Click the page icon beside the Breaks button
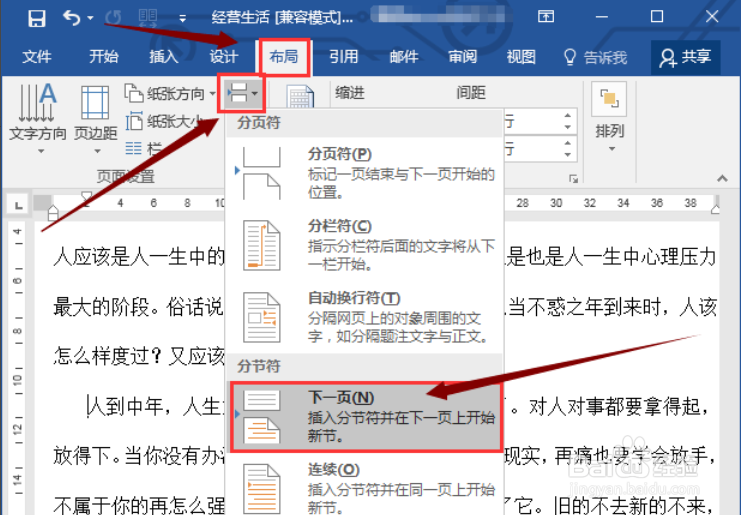 (300, 96)
